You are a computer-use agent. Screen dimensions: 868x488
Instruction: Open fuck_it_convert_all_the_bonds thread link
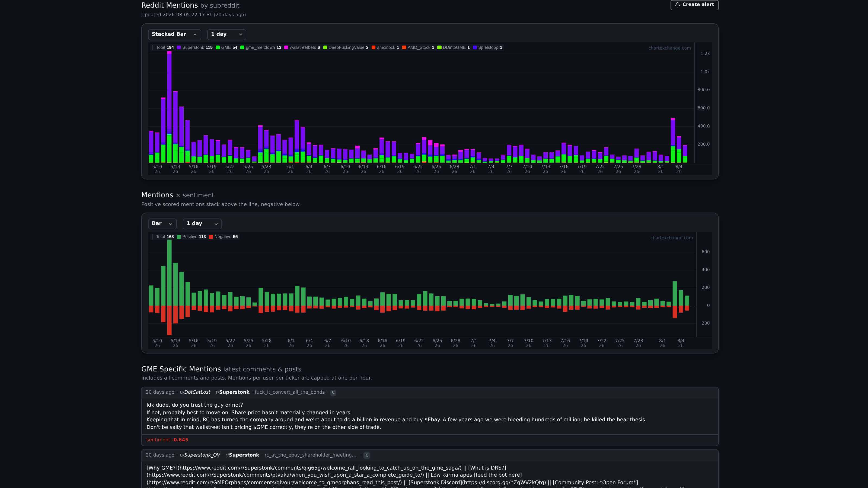click(289, 392)
